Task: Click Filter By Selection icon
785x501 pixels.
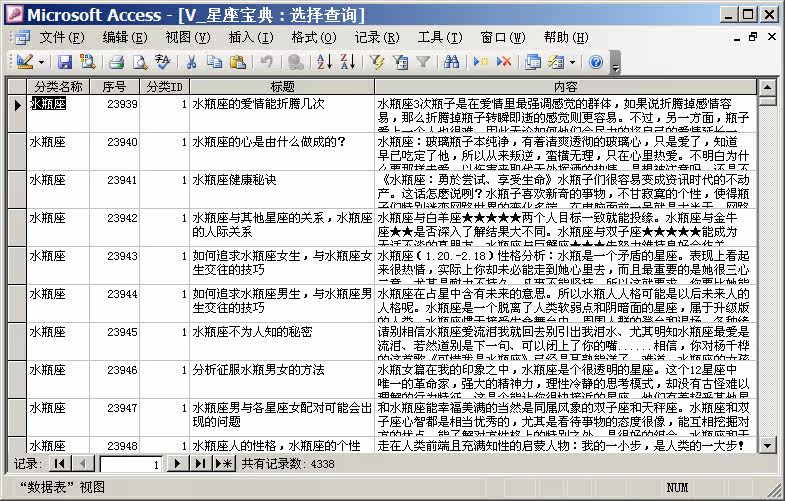Action: (376, 62)
